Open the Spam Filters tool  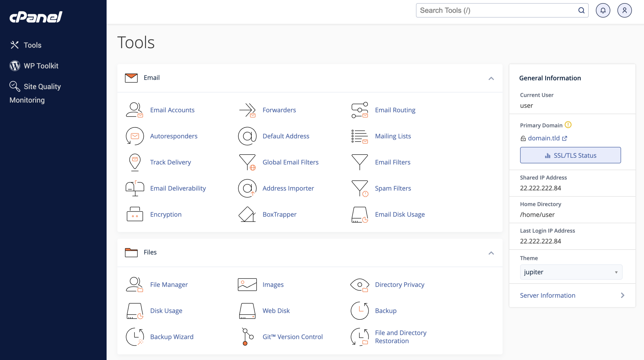pos(392,188)
